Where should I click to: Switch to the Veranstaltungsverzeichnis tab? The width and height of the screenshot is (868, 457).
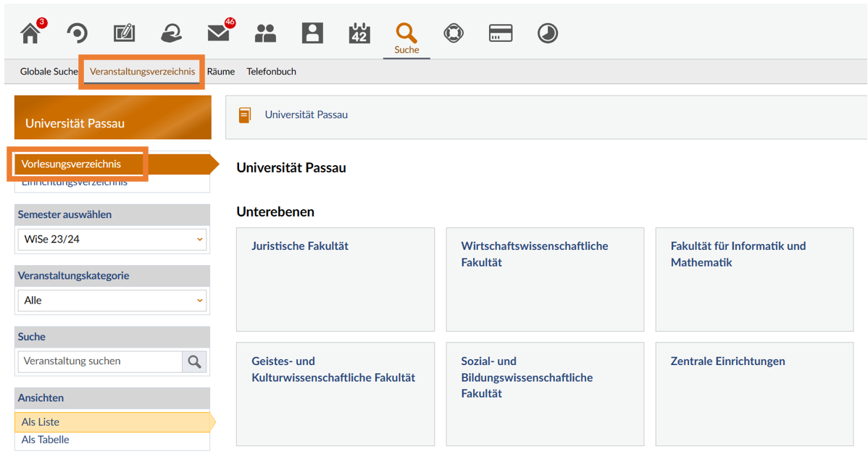(x=142, y=72)
